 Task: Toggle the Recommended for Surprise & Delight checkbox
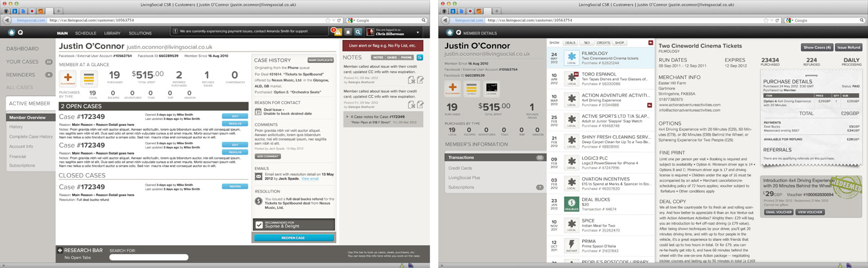[259, 224]
